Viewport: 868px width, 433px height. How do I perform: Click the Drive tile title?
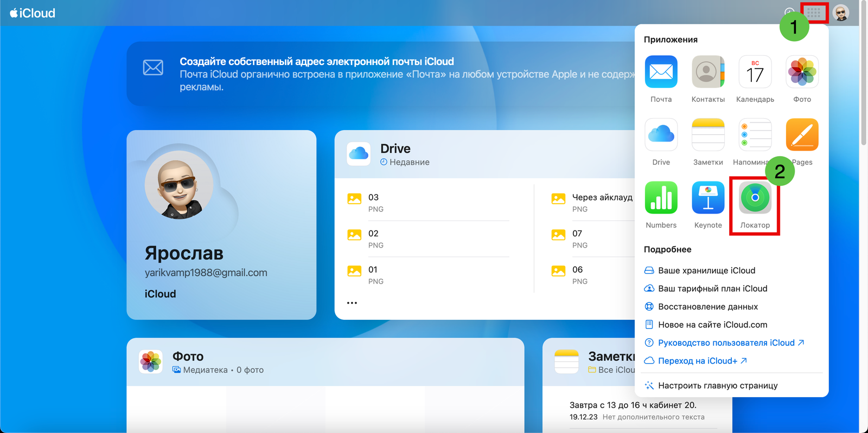[395, 148]
